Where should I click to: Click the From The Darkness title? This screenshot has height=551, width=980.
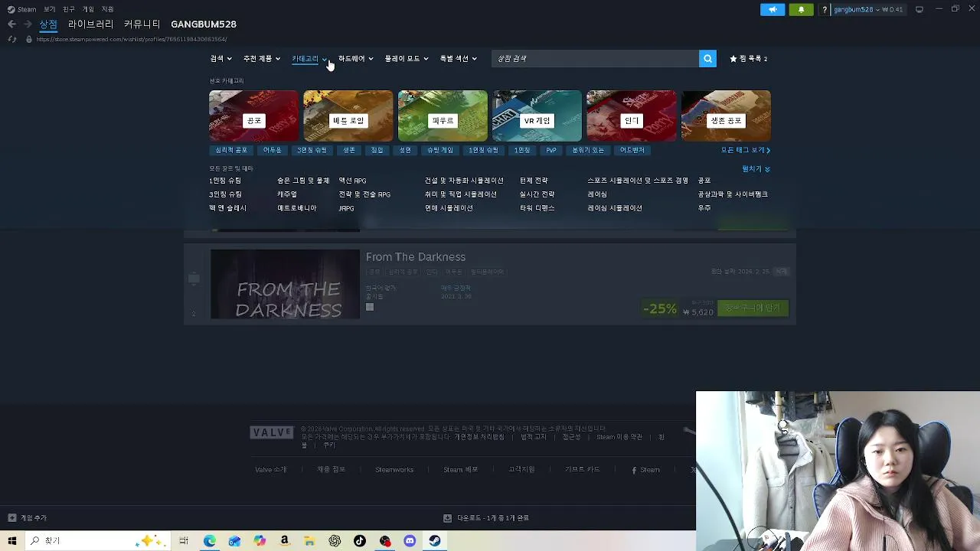coord(416,257)
